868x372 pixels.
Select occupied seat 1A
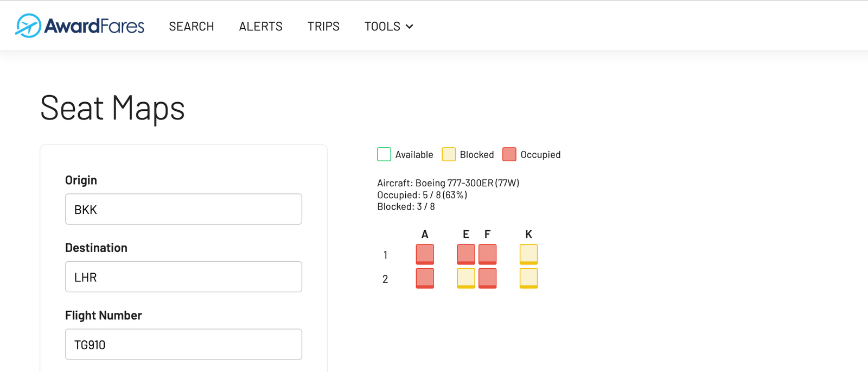(425, 254)
